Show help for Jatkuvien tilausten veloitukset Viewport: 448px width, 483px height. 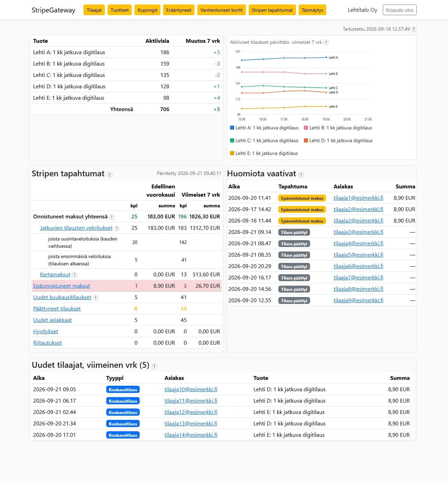coord(117,228)
